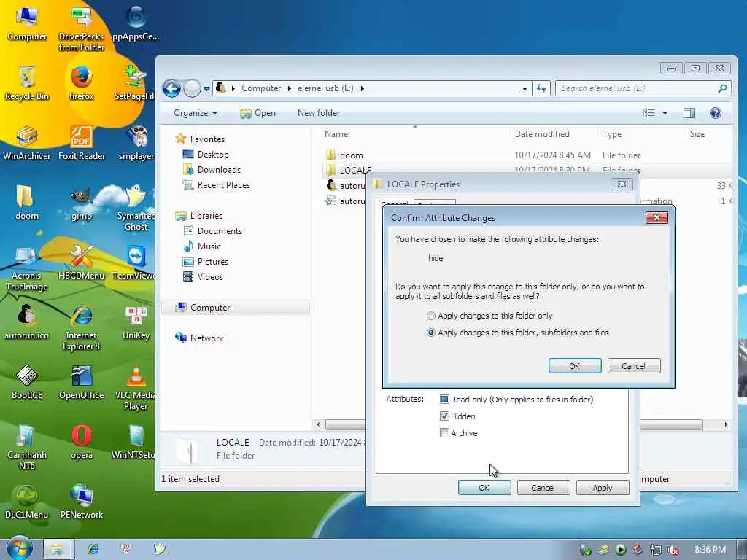Click the taskbar clock showing 8:36 PM
The width and height of the screenshot is (747, 560).
click(710, 550)
